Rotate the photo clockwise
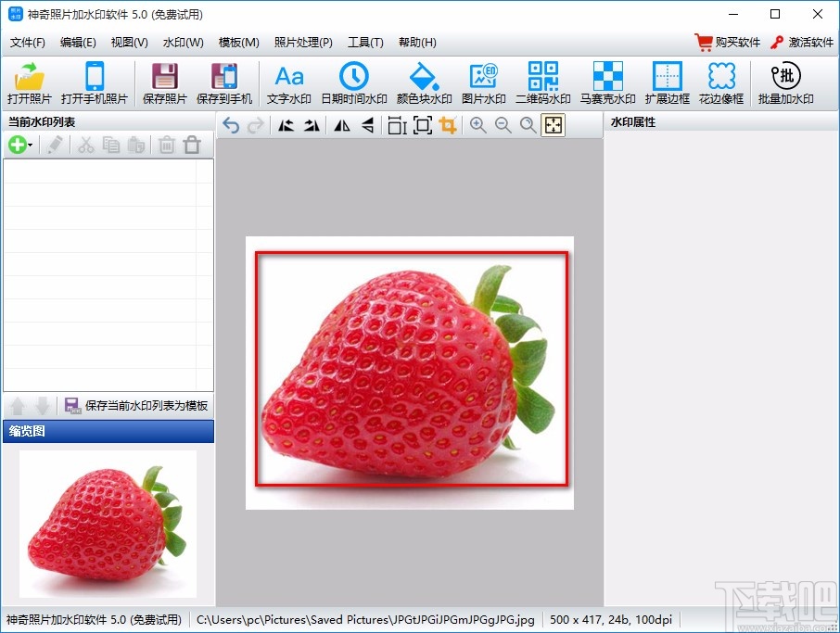This screenshot has height=633, width=840. (x=312, y=126)
